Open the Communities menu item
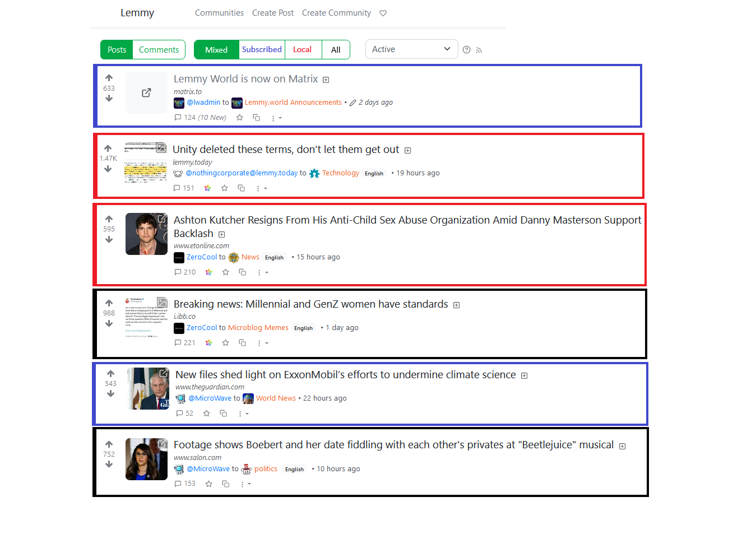Image resolution: width=756 pixels, height=534 pixels. point(219,13)
